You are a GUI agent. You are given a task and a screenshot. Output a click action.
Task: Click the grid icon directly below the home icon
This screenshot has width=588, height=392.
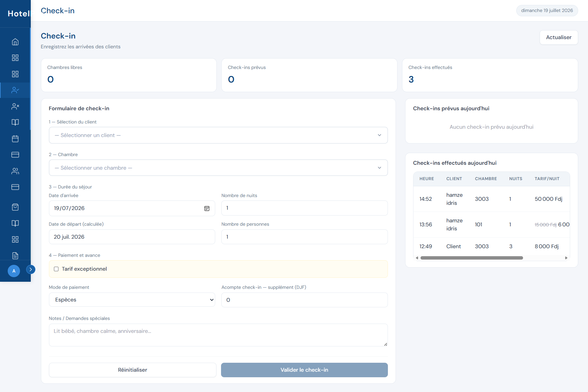pyautogui.click(x=15, y=58)
